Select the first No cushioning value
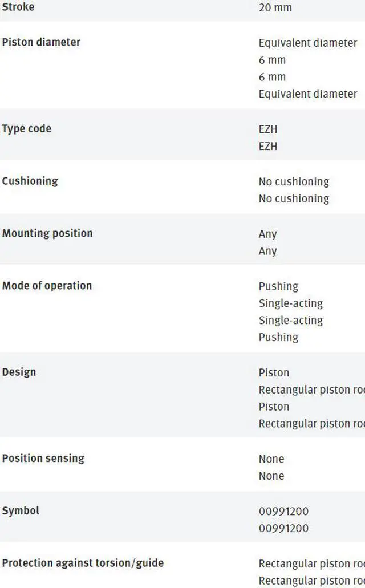 294,182
